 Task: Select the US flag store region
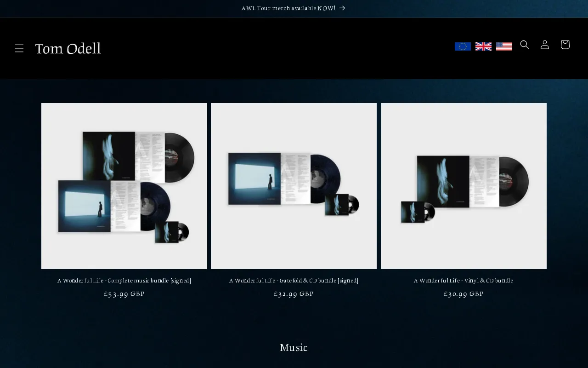coord(504,46)
